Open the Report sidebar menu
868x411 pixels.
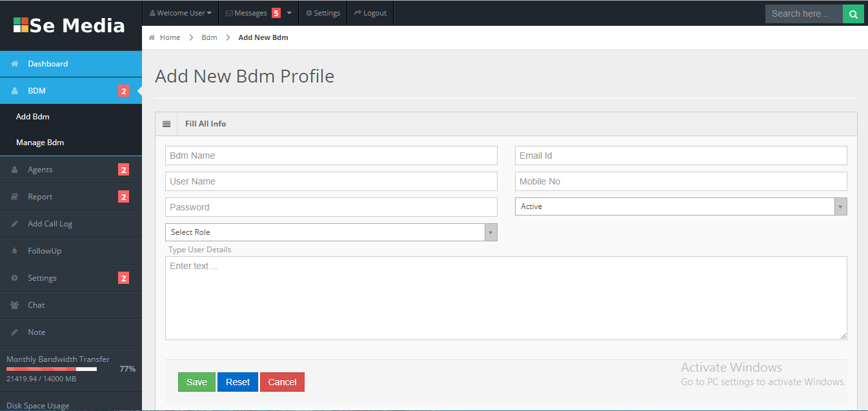click(71, 197)
